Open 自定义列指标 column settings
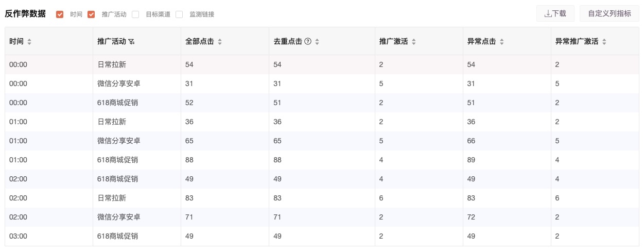Viewport: 644px width, 252px height. 609,14
